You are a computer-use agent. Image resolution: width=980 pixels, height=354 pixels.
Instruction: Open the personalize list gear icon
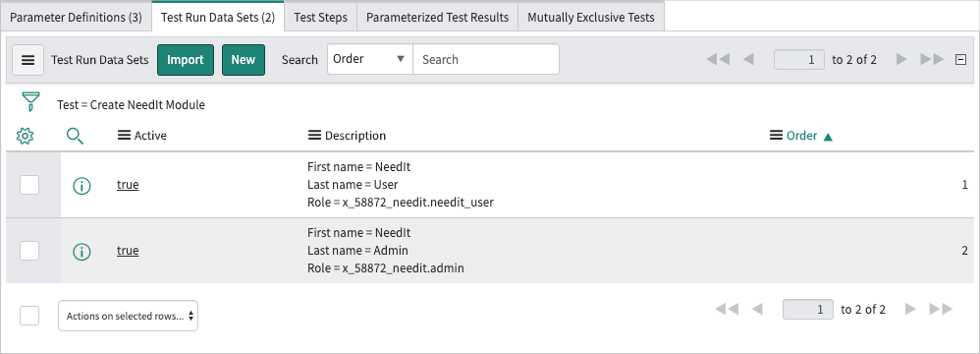[25, 136]
